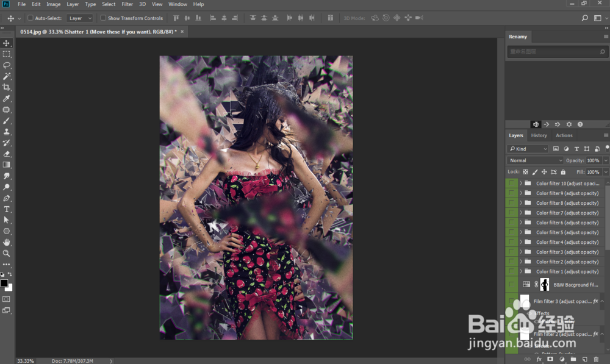The height and width of the screenshot is (364, 610).
Task: Select the Magic Wand tool
Action: pyautogui.click(x=7, y=76)
